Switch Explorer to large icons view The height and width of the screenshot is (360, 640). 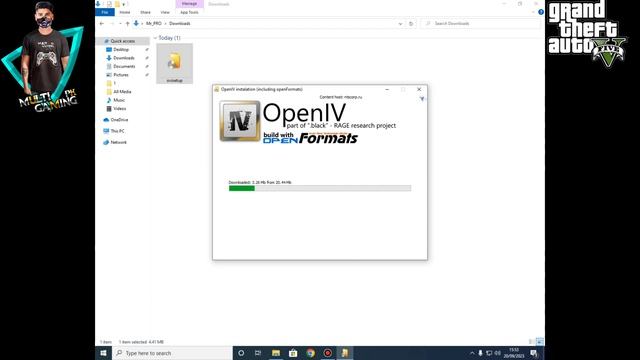tap(540, 342)
